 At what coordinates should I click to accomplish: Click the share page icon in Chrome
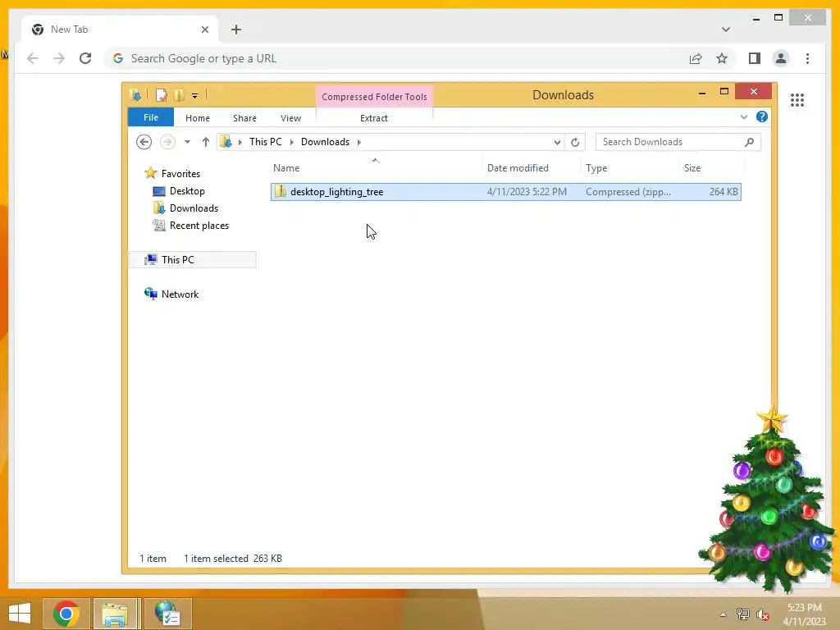[x=696, y=58]
